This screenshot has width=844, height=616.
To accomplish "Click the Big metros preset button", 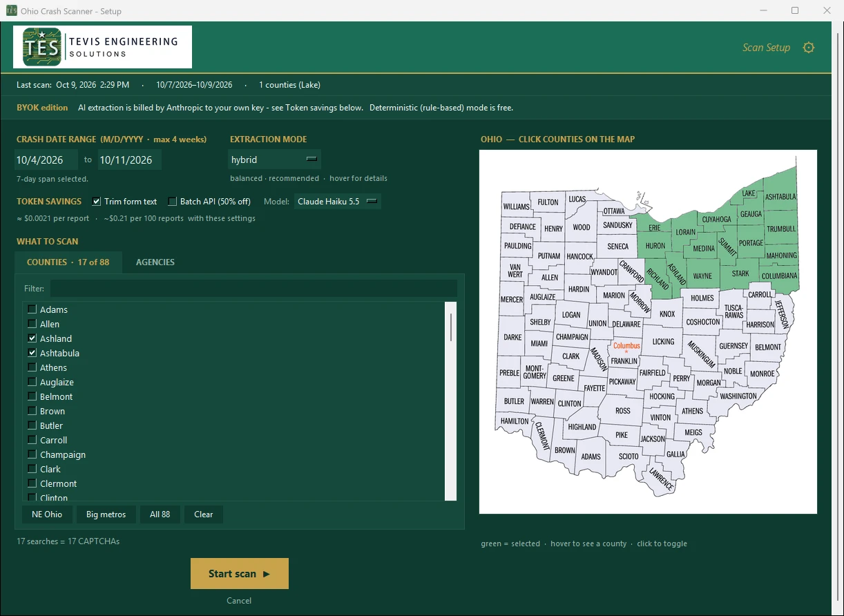I will tap(106, 514).
